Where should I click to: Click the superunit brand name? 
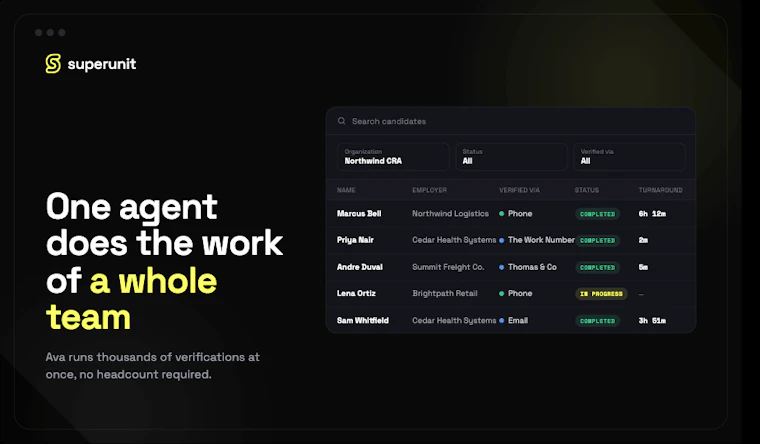(x=102, y=64)
